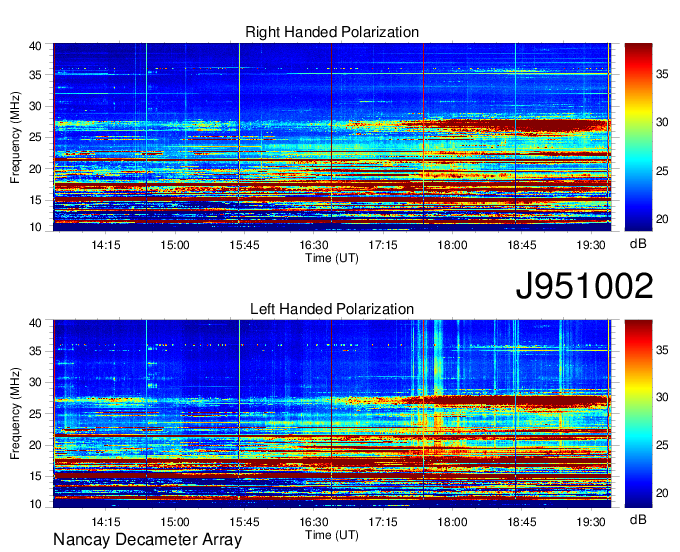
Task: Click the dB label under Left Handed colorbar
Action: coord(638,520)
